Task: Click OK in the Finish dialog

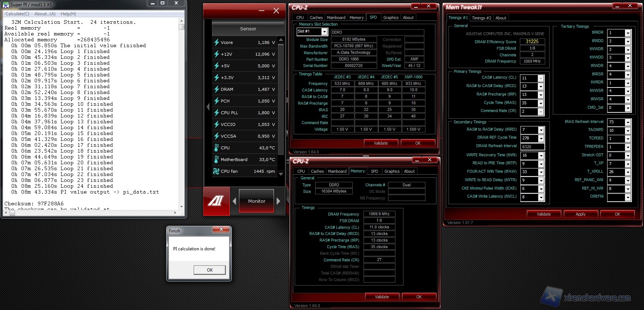Action: coord(209,270)
